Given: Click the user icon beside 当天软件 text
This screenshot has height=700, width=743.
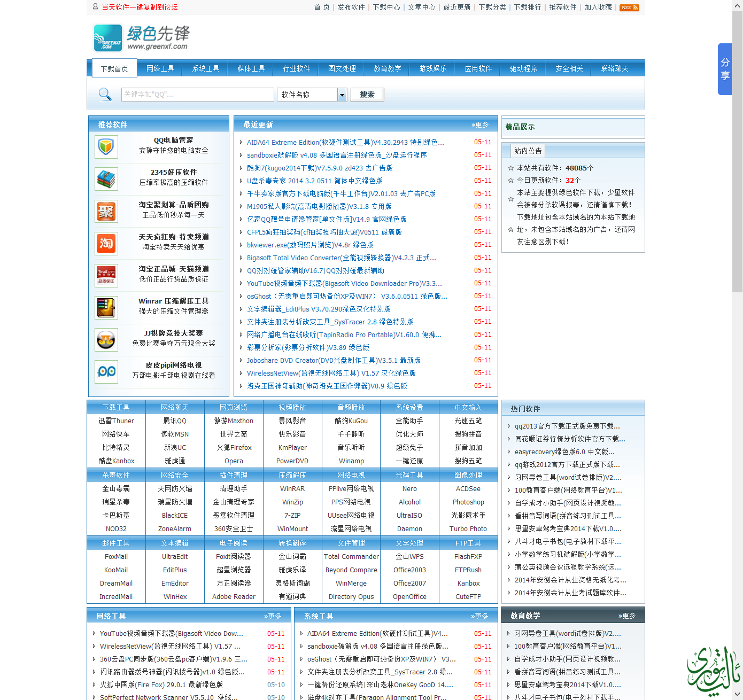Looking at the screenshot, I should click(95, 7).
